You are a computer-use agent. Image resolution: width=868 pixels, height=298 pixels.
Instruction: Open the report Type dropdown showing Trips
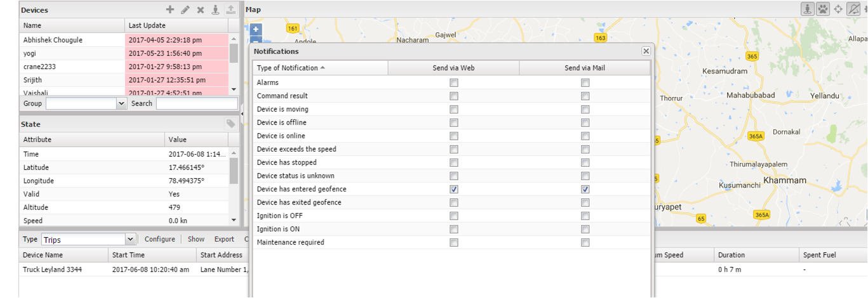(x=89, y=239)
